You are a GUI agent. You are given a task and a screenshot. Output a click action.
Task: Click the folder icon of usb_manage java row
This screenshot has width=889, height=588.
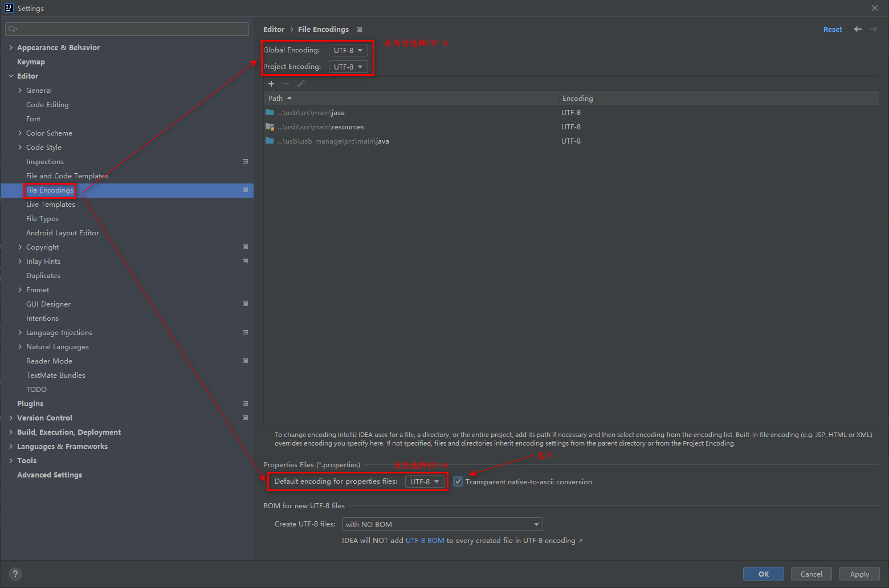tap(270, 141)
